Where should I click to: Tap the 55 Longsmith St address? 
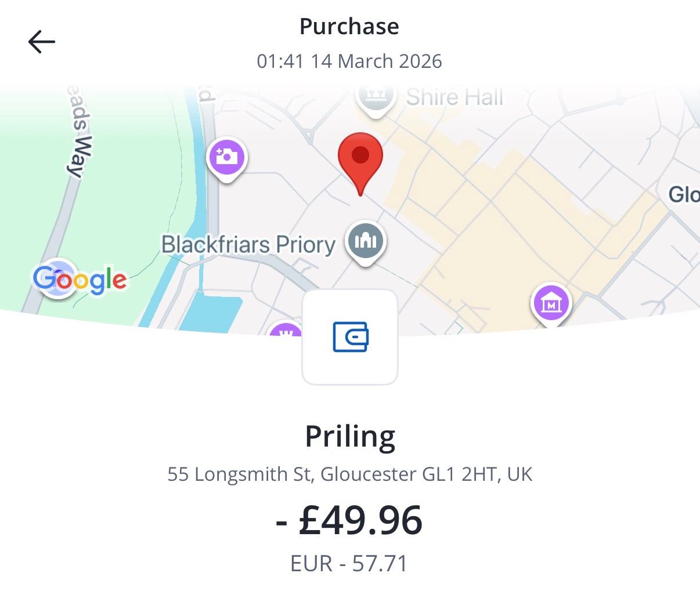point(350,474)
